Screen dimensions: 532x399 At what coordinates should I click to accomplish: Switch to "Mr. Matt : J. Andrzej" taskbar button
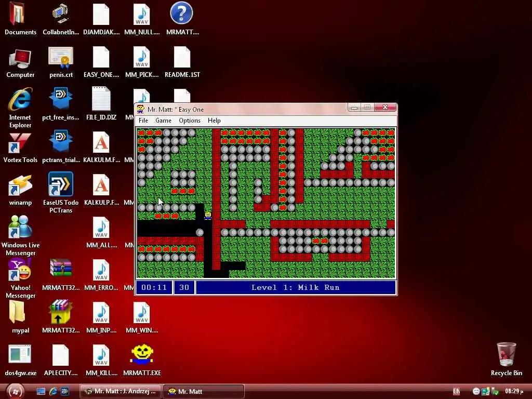click(121, 392)
